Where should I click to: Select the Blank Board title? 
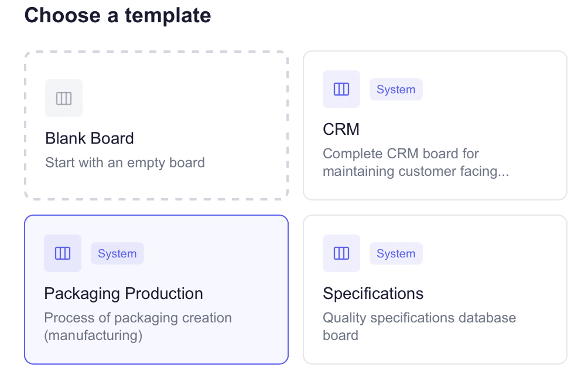point(90,138)
